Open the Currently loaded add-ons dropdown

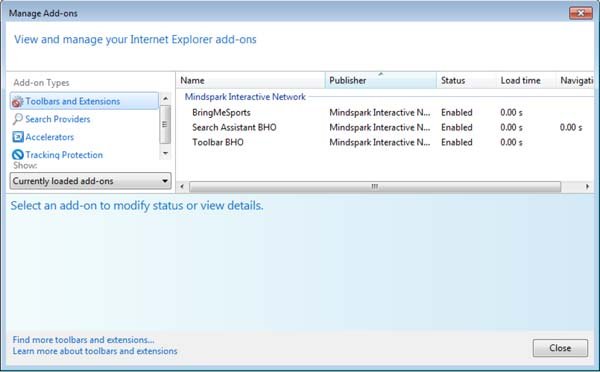pos(91,181)
